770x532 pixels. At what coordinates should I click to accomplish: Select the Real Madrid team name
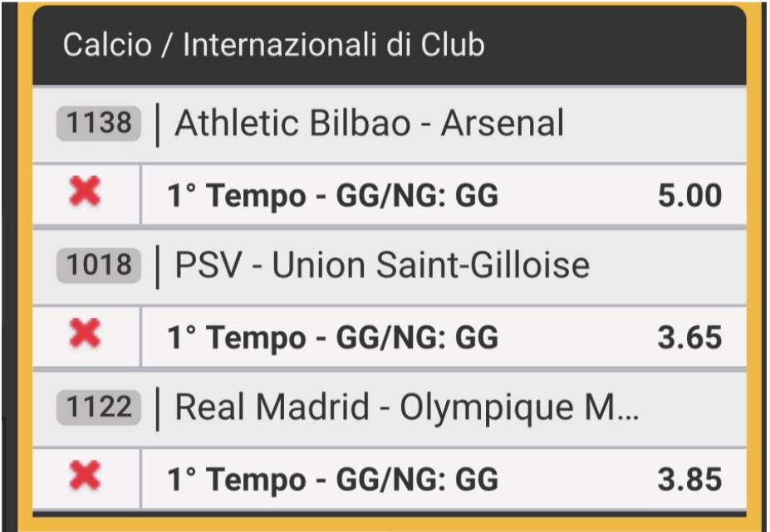[272, 408]
